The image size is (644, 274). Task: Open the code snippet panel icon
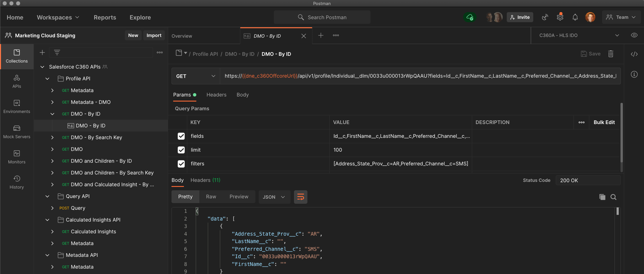634,54
